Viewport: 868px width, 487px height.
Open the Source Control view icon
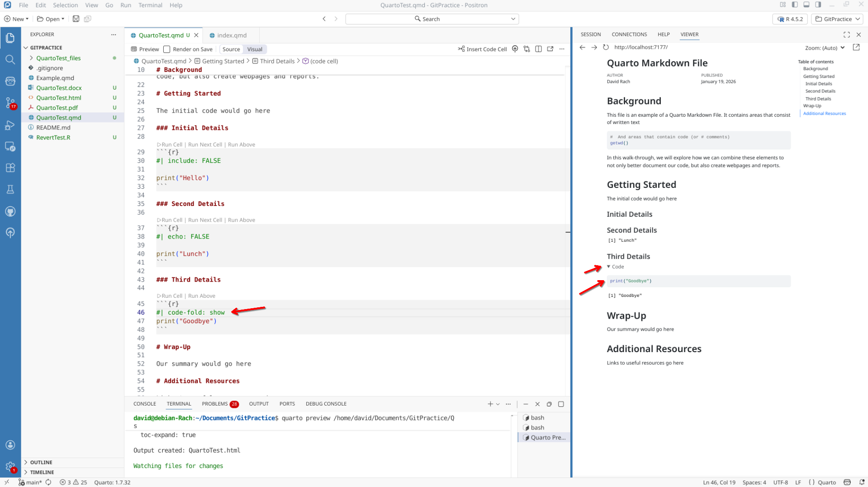pyautogui.click(x=10, y=103)
